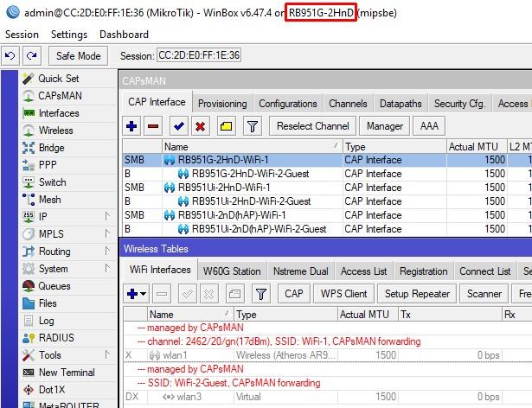Screen dimensions: 532x408
Task: Click the red minus remove icon in CAPsMAN
Action: coord(154,126)
